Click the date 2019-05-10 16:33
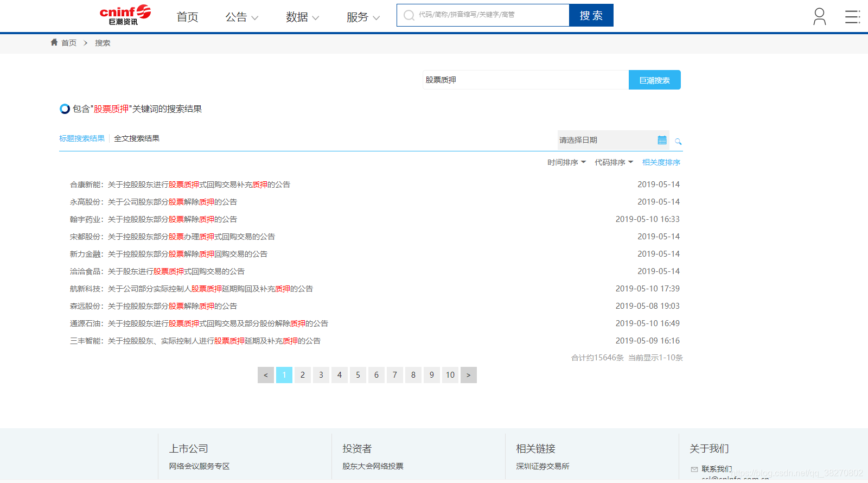Viewport: 868px width, 483px height. tap(648, 219)
